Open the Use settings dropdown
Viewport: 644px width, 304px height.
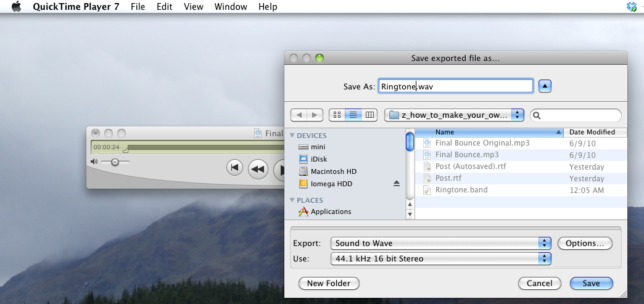click(x=440, y=258)
